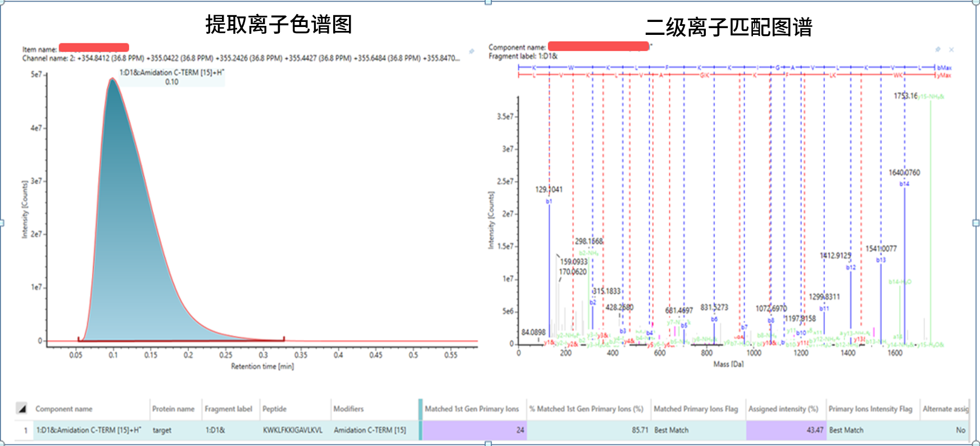
Task: Pin the fragment spectrum panel
Action: click(x=938, y=49)
